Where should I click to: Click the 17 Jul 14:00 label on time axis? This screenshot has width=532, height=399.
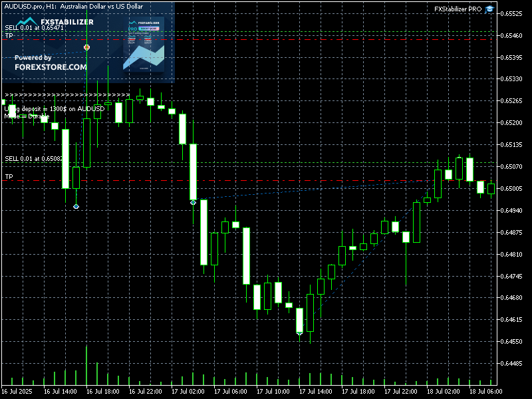(x=315, y=392)
